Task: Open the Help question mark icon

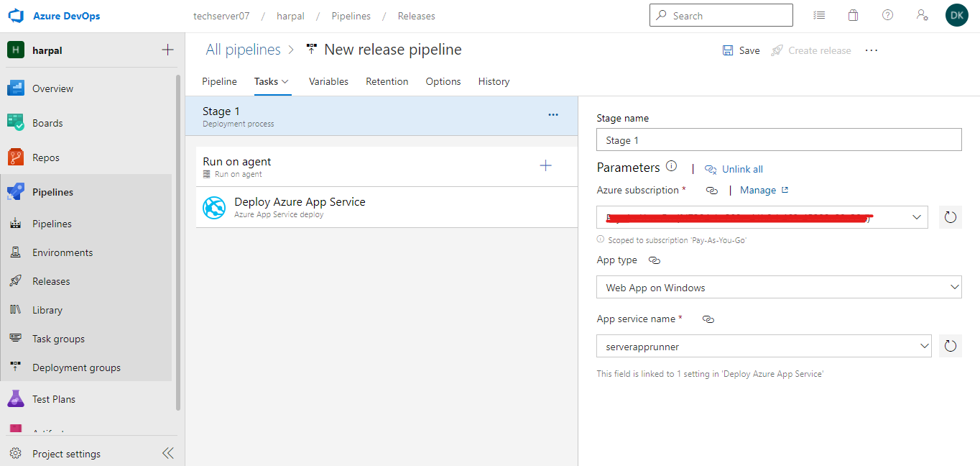Action: 887,15
